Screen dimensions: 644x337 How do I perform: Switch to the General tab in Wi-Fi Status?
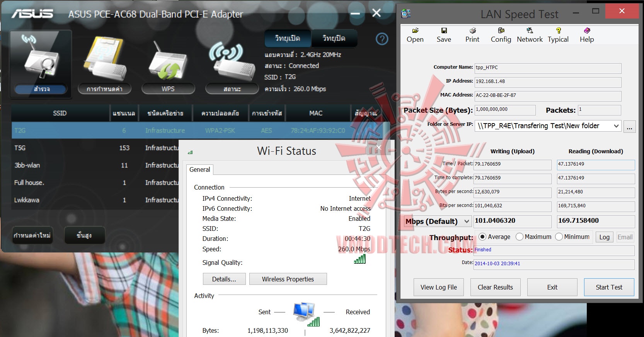200,169
